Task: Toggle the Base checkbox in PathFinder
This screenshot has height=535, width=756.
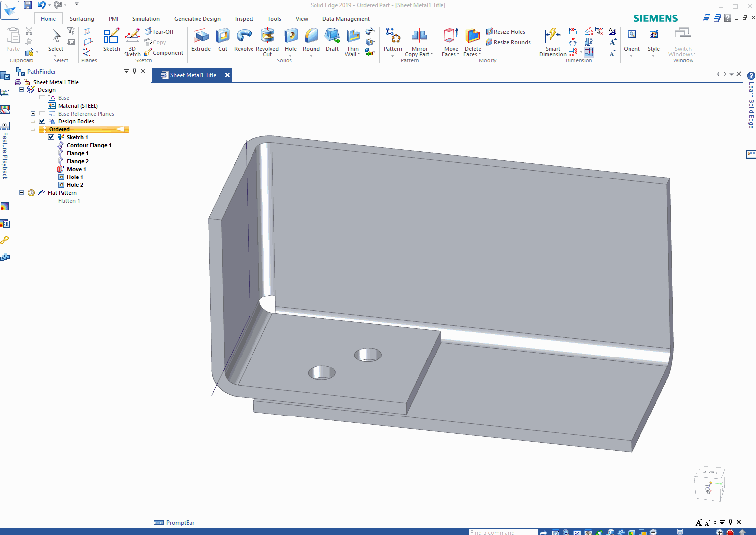Action: pos(42,98)
